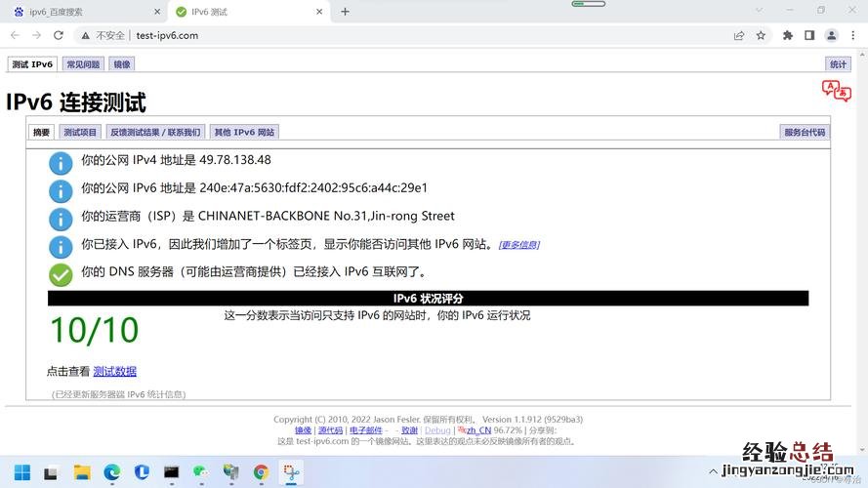The height and width of the screenshot is (488, 868).
Task: Click the share page icon in address bar
Action: pos(739,35)
